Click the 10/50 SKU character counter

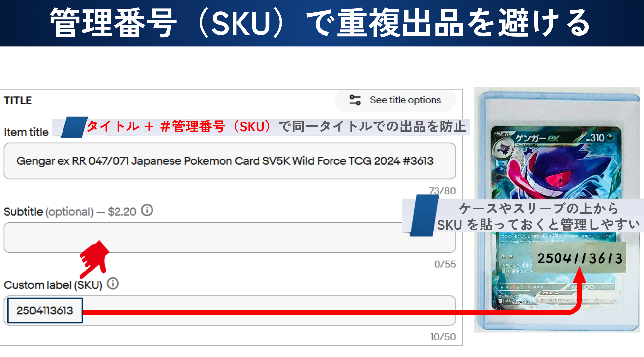coord(443,337)
